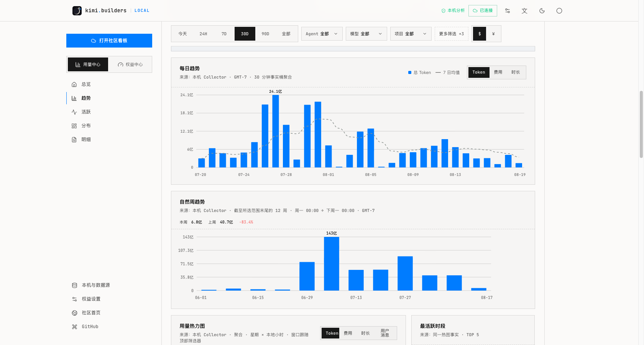Viewport: 644px width, 345px height.
Task: Click the 社区首页 globe icon
Action: point(74,313)
